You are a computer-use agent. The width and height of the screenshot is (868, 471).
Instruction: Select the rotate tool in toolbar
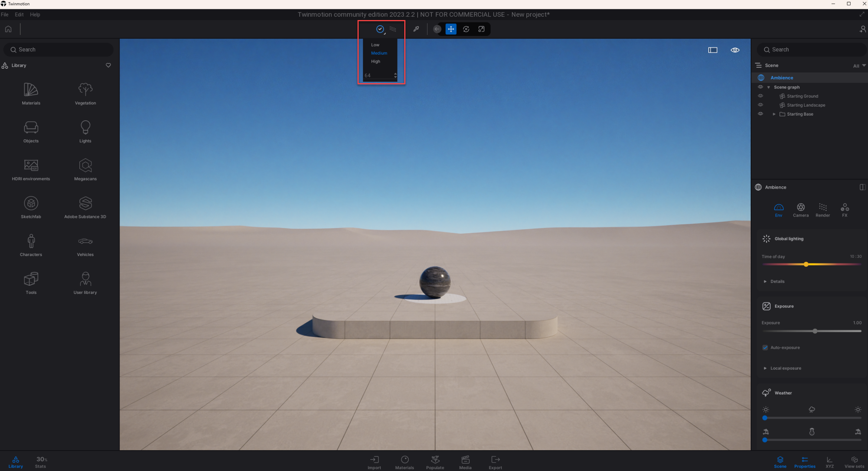click(466, 29)
